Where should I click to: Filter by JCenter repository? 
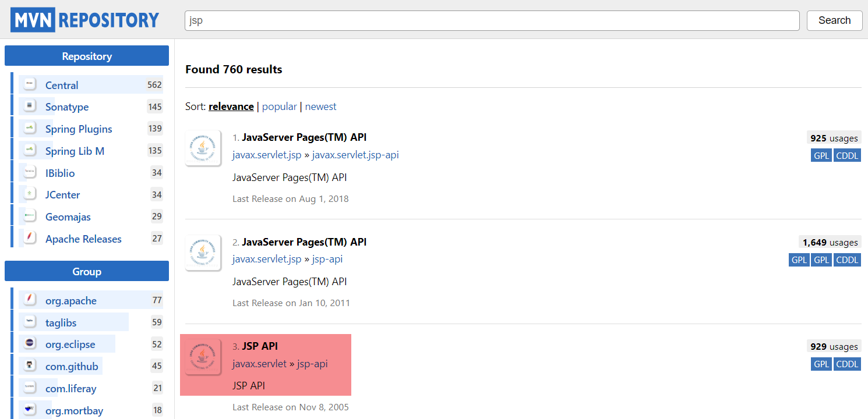pos(62,195)
